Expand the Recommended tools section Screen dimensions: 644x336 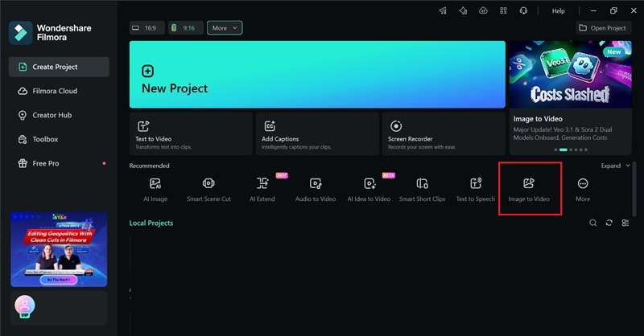[615, 166]
